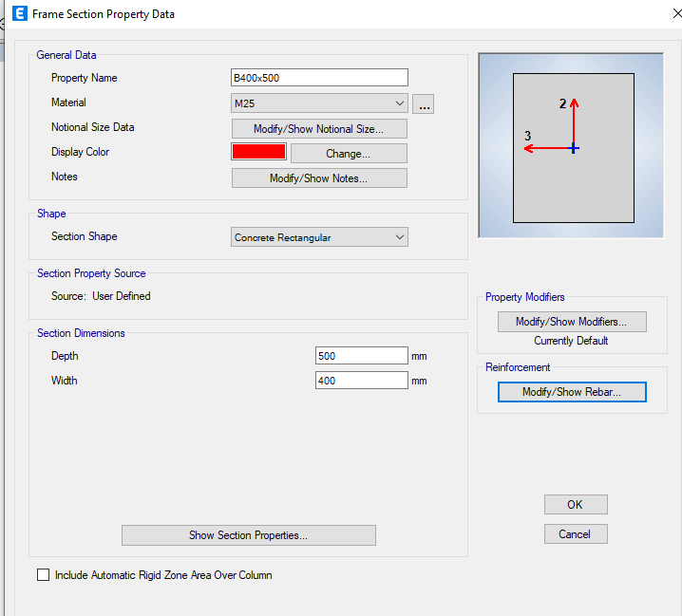Open Modify/Show Notes dialog
Image resolution: width=682 pixels, height=616 pixels.
(319, 178)
